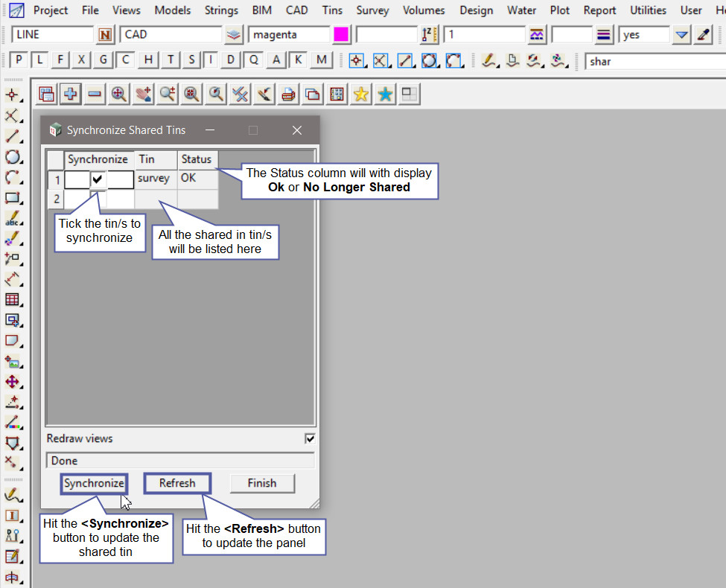Open the Tins menu
Screen dimensions: 726x588
coord(332,10)
